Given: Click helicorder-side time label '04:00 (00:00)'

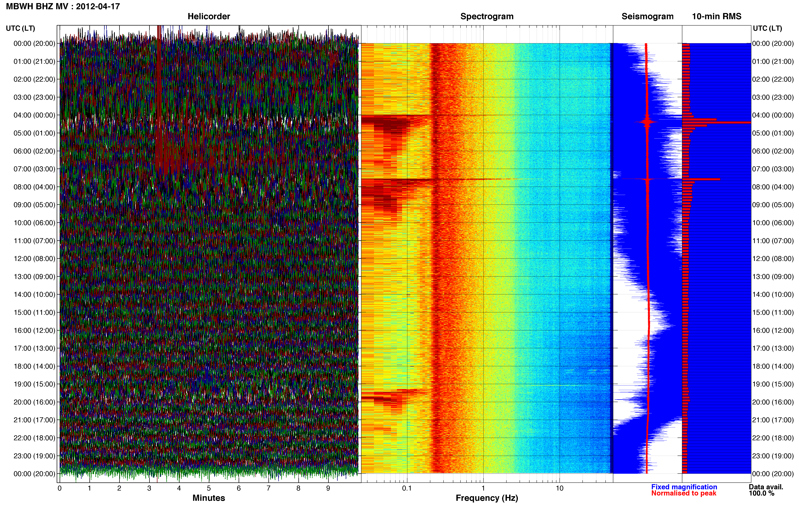Looking at the screenshot, I should [x=34, y=115].
